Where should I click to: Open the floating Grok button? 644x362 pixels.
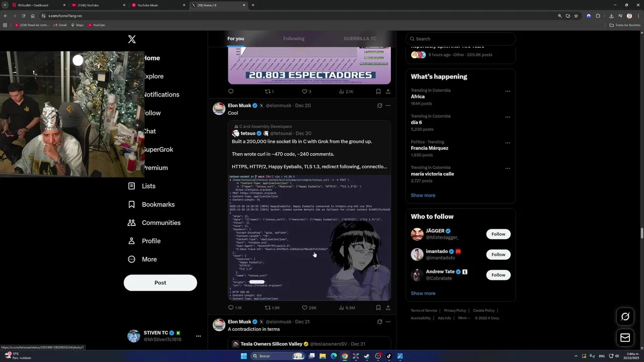pyautogui.click(x=625, y=316)
